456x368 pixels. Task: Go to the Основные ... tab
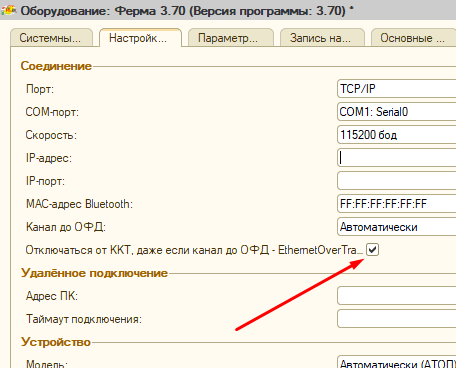coord(413,38)
